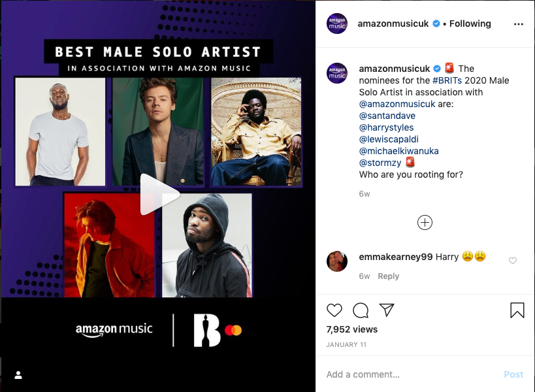
Task: Like emmakearney99's comment heart
Action: coord(513,261)
